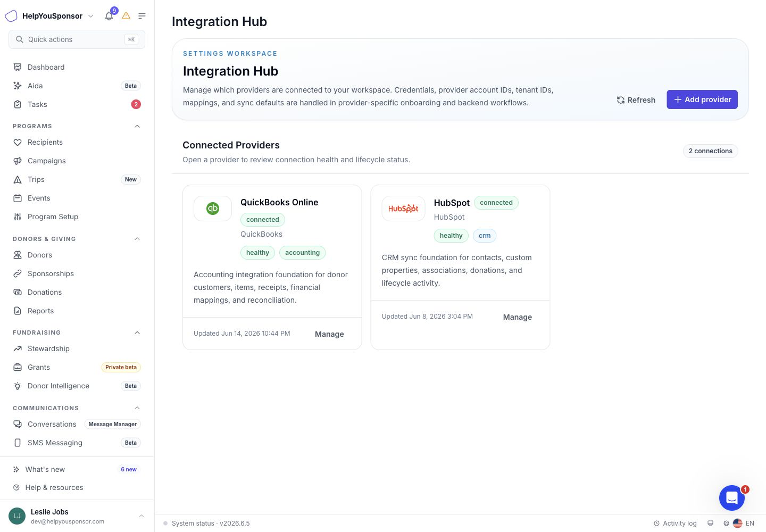This screenshot has width=766, height=532.
Task: Collapse the Programs section
Action: (137, 126)
